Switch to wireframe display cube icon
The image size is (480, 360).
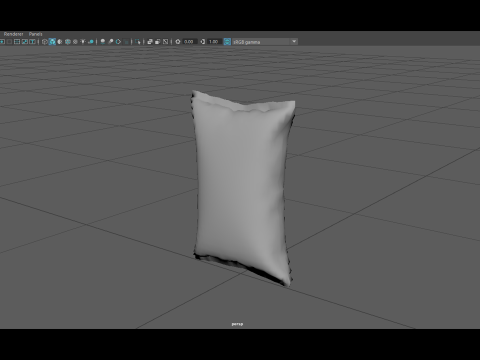[44, 42]
